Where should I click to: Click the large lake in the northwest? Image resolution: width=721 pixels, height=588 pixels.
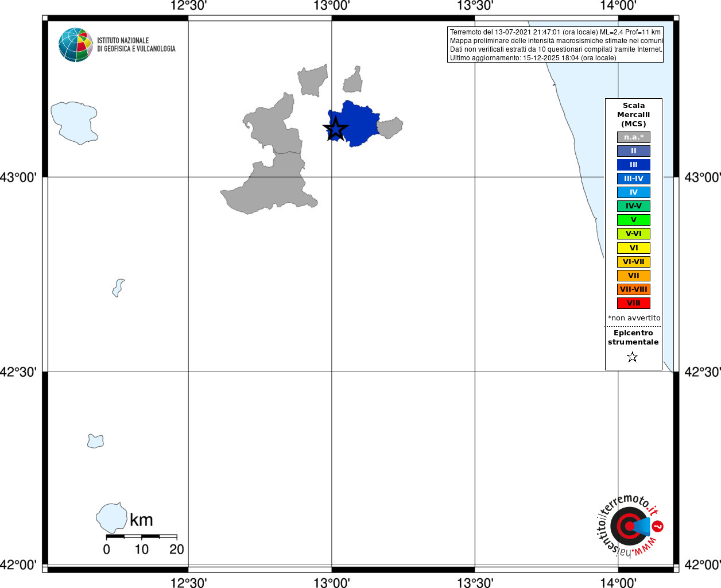click(73, 122)
